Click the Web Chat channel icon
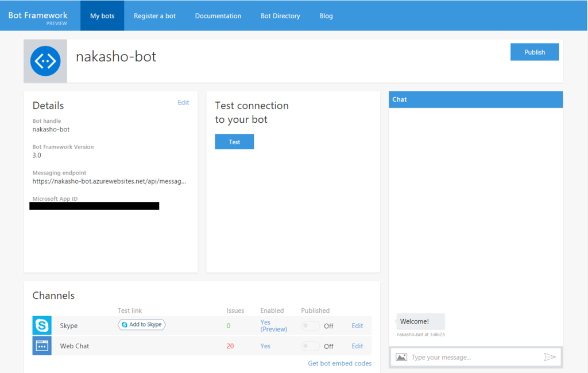Screen dimensions: 588x373 42,345
